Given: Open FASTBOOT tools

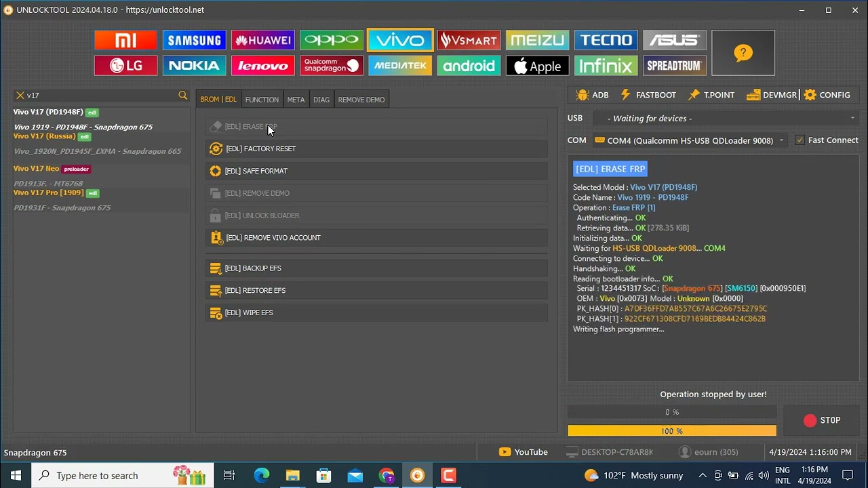Looking at the screenshot, I should coord(648,95).
